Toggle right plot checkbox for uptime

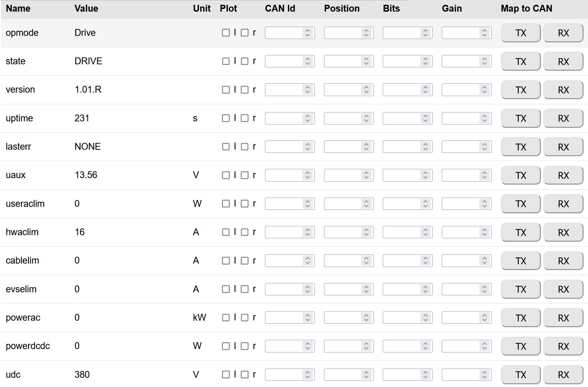244,118
